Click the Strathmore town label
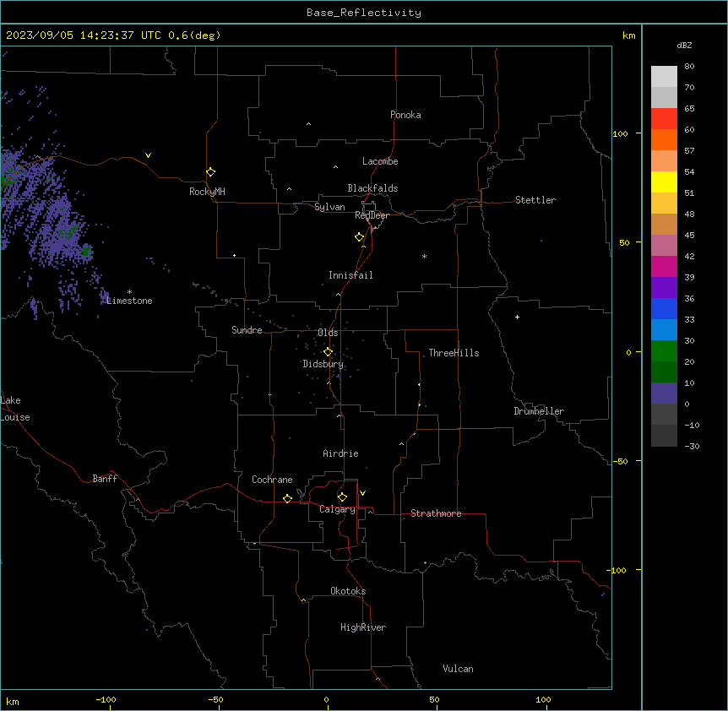 436,513
